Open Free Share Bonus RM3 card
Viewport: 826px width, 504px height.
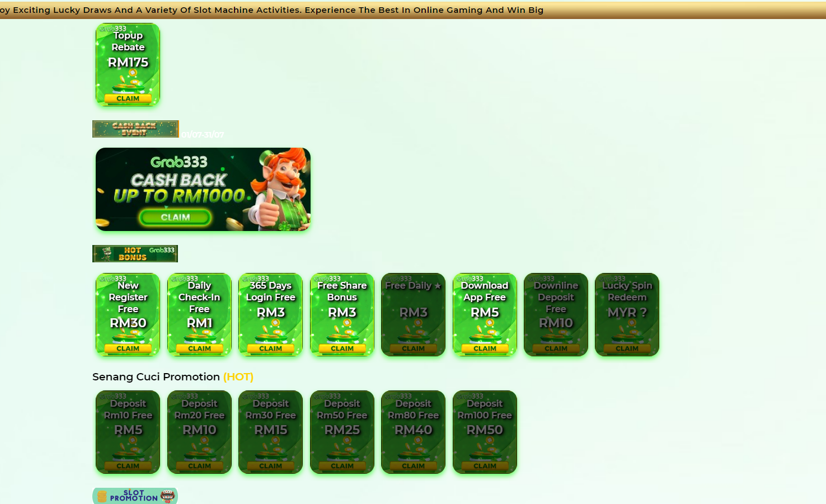342,314
